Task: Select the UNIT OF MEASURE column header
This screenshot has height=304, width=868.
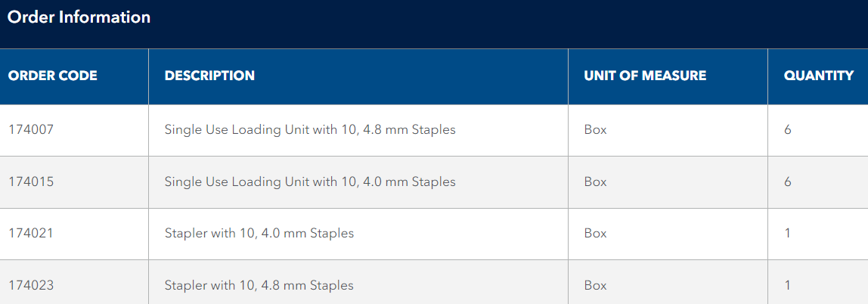Action: (645, 76)
